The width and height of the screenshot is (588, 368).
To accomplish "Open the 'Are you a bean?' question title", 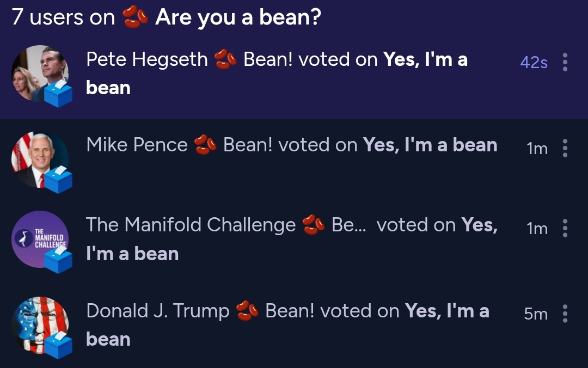I will 238,18.
